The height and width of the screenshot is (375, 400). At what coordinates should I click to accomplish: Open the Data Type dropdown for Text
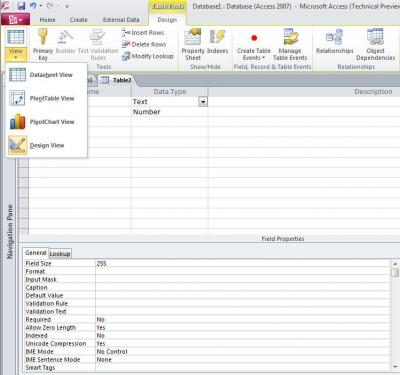click(203, 102)
